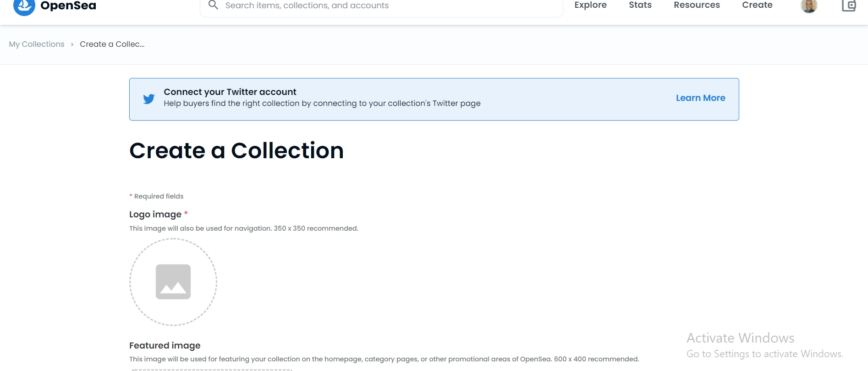
Task: Click the 600 x 400 recommended description
Action: click(384, 359)
